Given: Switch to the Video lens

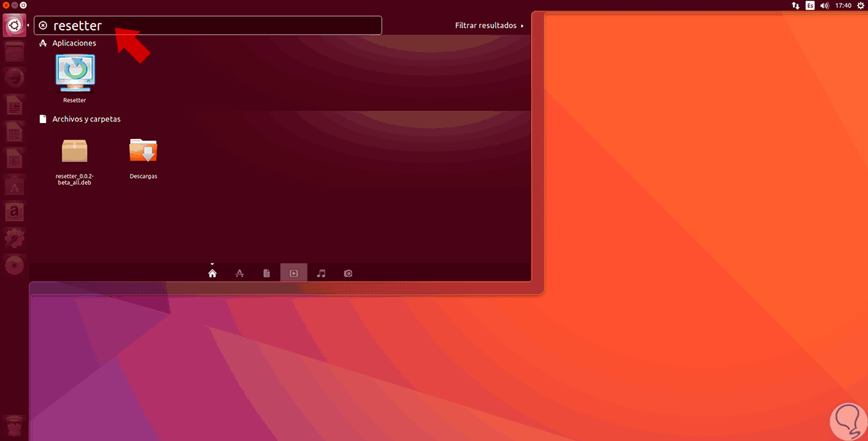Looking at the screenshot, I should tap(294, 273).
